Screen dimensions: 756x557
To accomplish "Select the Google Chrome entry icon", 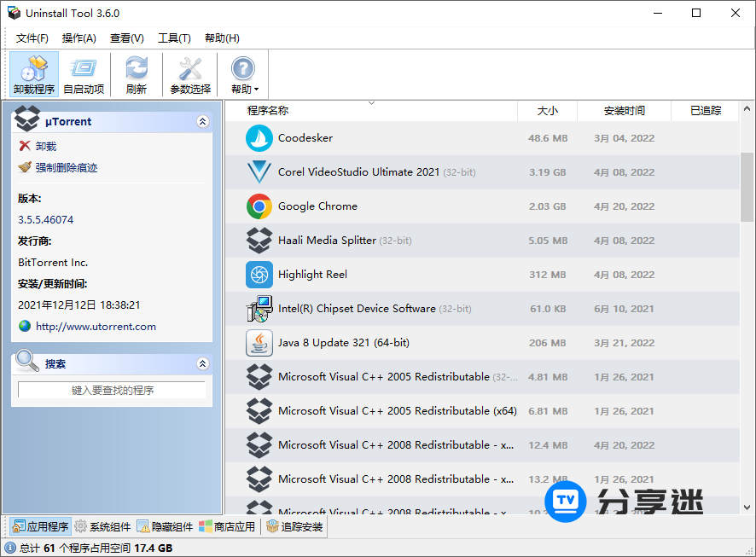I will (259, 206).
